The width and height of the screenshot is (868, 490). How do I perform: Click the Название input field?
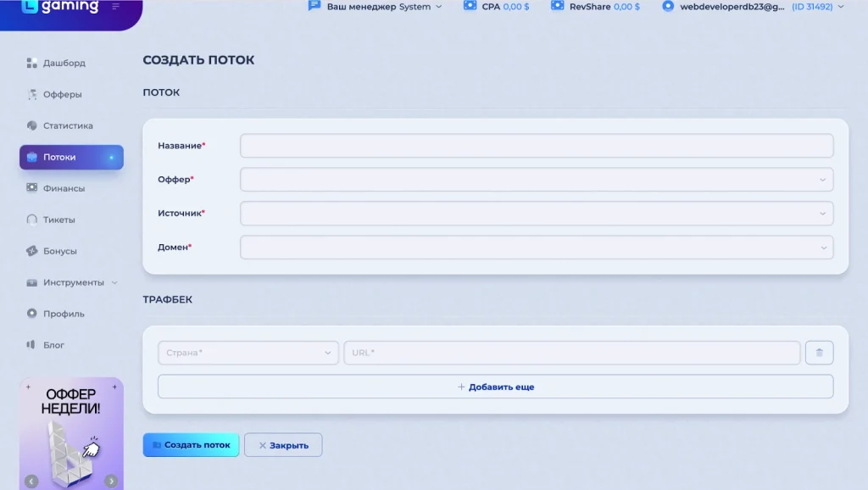click(x=537, y=146)
